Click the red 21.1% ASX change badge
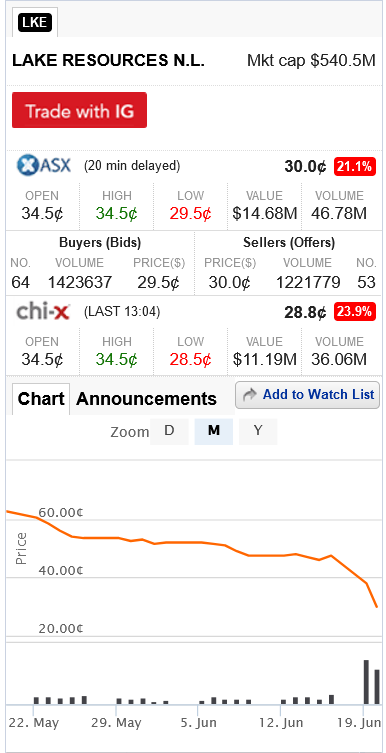Viewport: 386px width, 753px height. (x=355, y=167)
